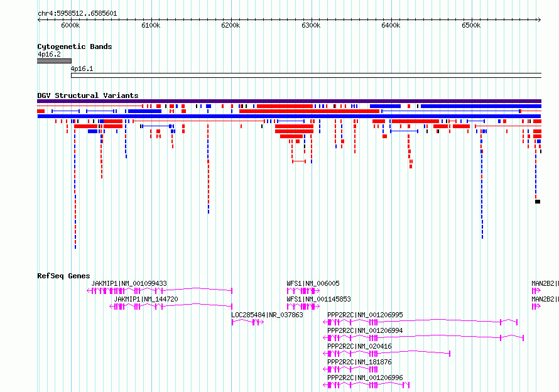Click the magenta PPP2R2C NM_001206995 transcript glyph
Screen dimensions: 559x392
pos(420,322)
